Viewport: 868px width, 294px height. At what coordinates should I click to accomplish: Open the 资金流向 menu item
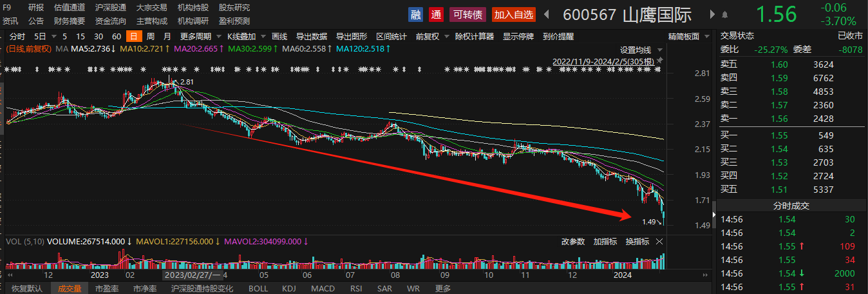pyautogui.click(x=111, y=21)
